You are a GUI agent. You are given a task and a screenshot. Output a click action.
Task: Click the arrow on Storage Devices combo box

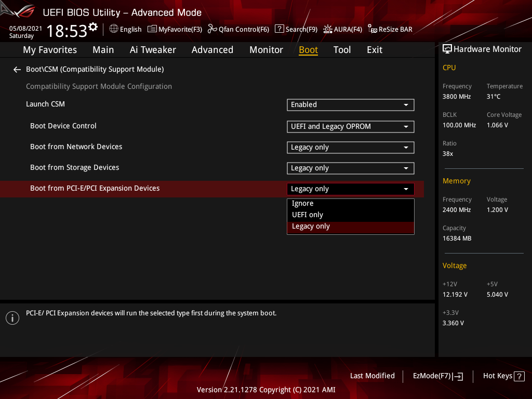[x=406, y=168]
